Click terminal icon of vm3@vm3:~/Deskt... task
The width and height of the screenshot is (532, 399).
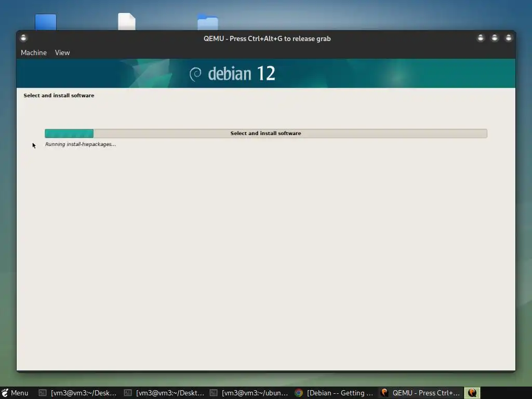(x=128, y=393)
